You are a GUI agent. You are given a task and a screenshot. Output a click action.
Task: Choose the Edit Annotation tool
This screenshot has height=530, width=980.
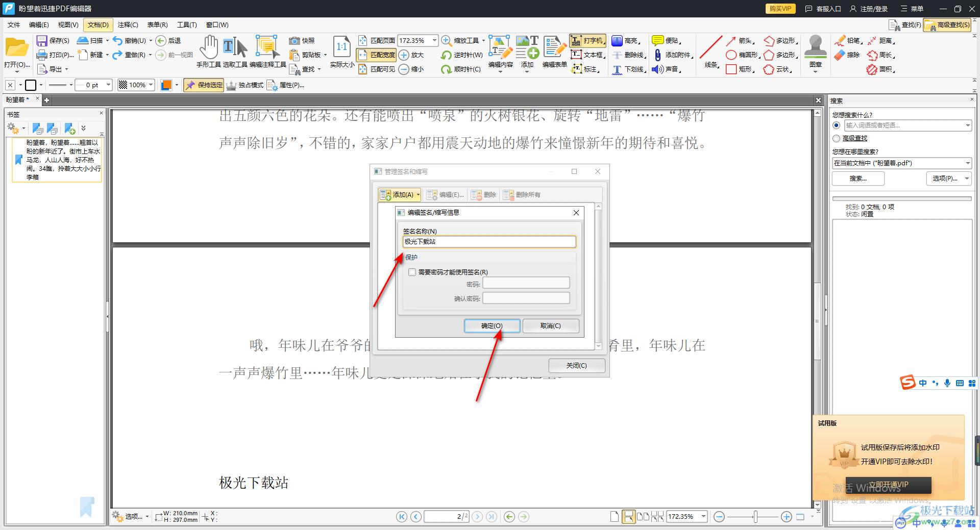click(267, 52)
